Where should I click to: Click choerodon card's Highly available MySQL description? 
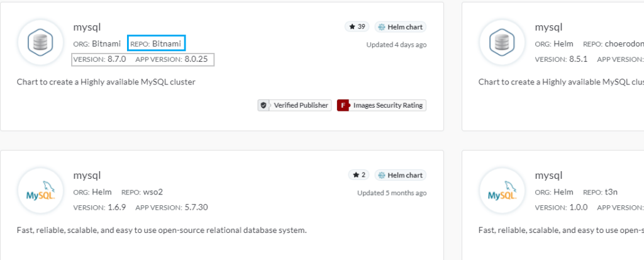pyautogui.click(x=561, y=82)
